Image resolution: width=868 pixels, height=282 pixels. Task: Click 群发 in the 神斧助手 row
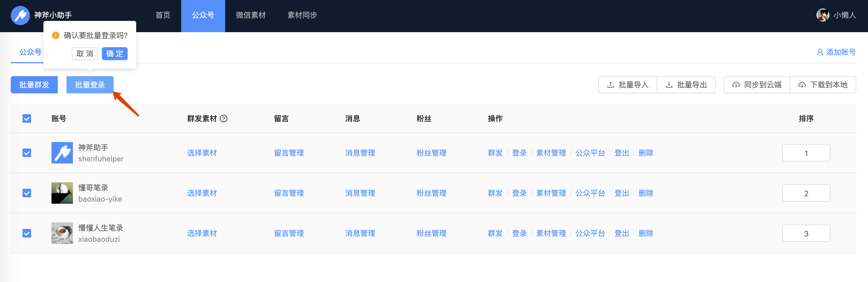tap(495, 153)
